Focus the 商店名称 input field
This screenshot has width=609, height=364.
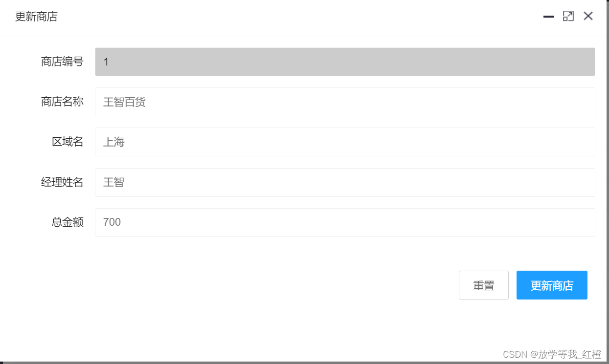click(x=345, y=102)
